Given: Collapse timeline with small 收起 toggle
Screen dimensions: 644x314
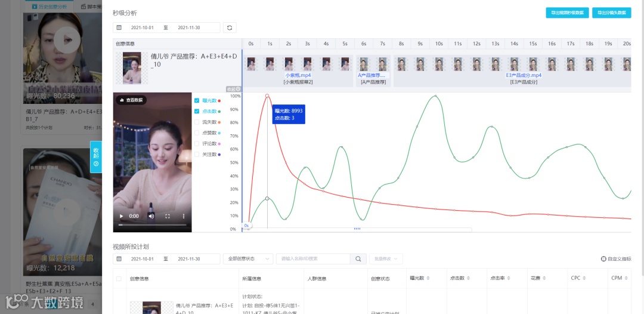Looking at the screenshot, I should (233, 89).
